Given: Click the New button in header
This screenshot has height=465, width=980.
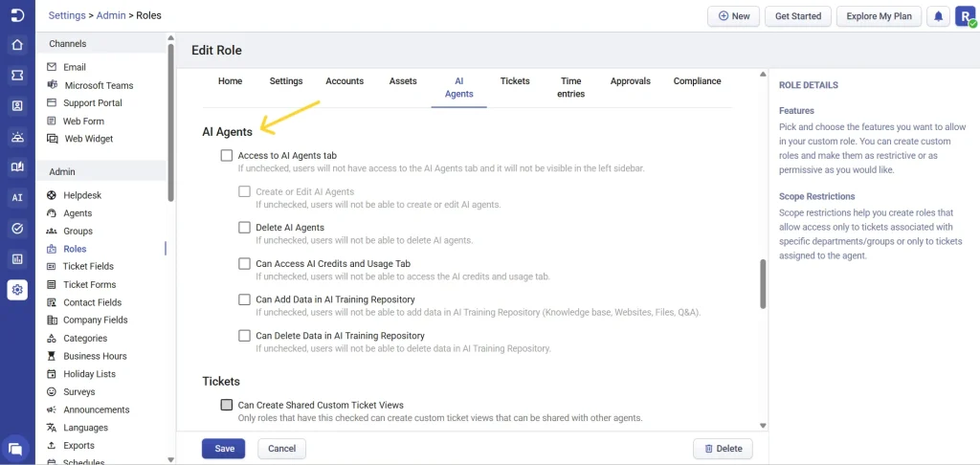Looking at the screenshot, I should [734, 16].
